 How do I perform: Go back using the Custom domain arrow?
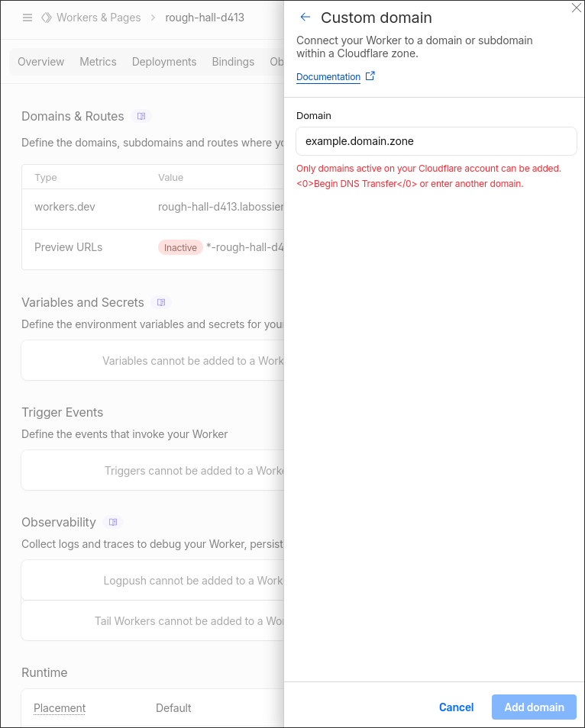pyautogui.click(x=305, y=18)
